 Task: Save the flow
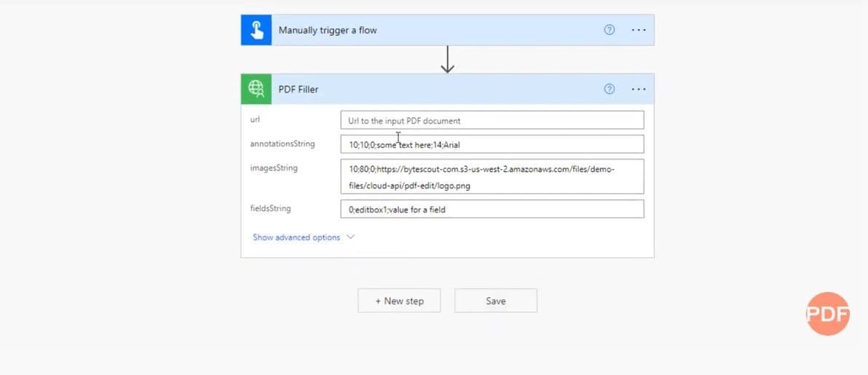pyautogui.click(x=495, y=301)
